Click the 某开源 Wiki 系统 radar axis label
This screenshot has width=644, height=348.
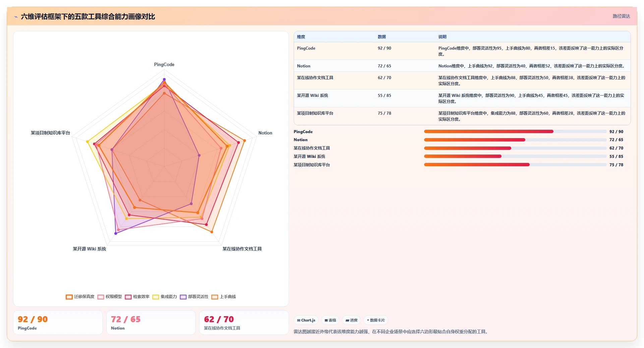click(90, 249)
